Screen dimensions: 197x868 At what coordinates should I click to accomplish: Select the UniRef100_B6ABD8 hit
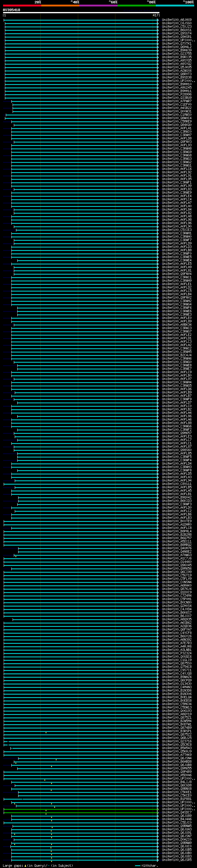click(177, 761)
